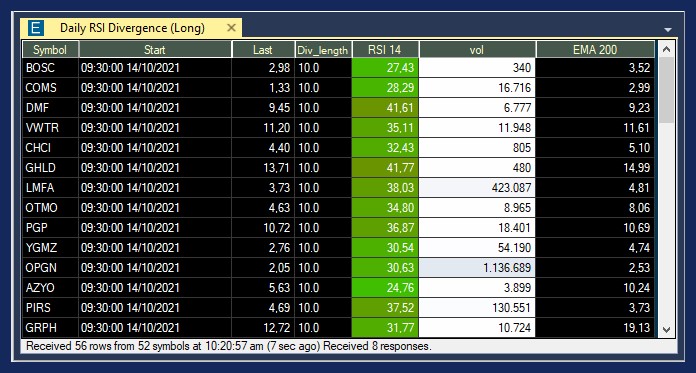Click the Start time cell in PIRS row
This screenshot has width=696, height=373.
click(155, 307)
